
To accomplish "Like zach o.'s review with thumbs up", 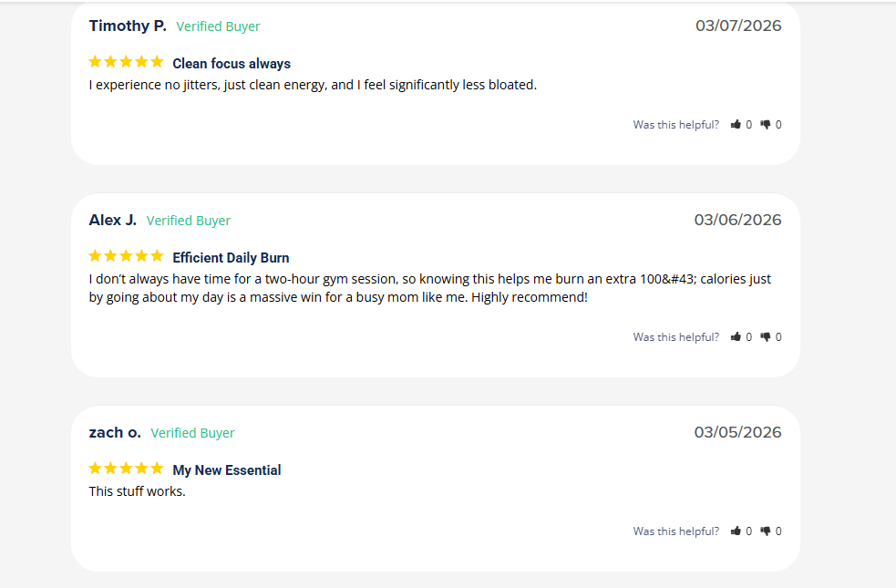I will [x=736, y=531].
